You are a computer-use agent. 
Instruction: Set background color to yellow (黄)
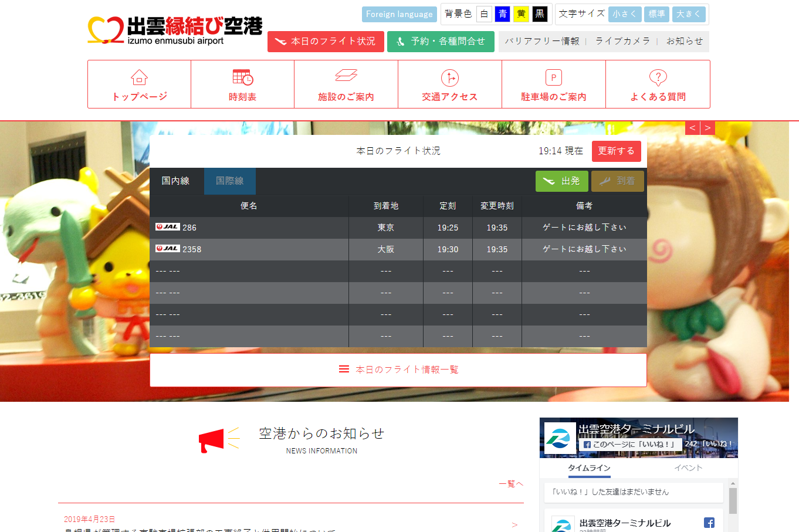[x=521, y=14]
